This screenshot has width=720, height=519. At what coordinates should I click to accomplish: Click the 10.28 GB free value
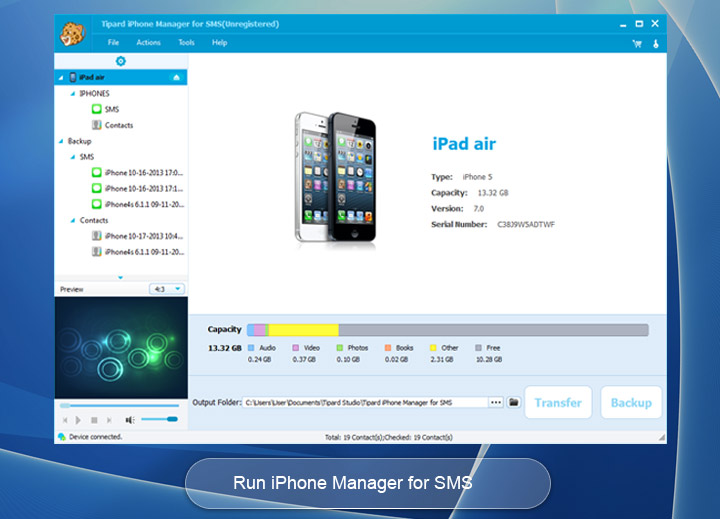[x=489, y=359]
